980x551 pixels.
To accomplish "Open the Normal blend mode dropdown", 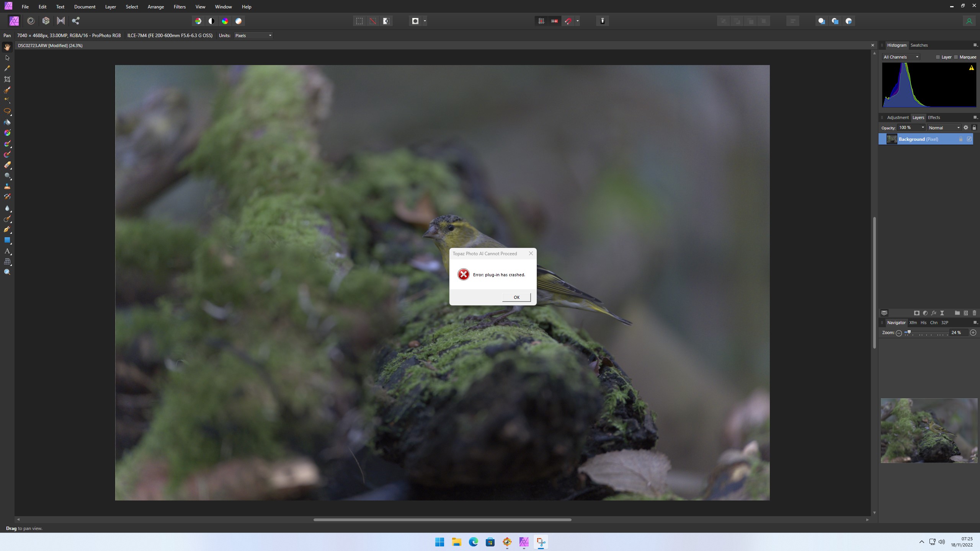I will tap(944, 128).
